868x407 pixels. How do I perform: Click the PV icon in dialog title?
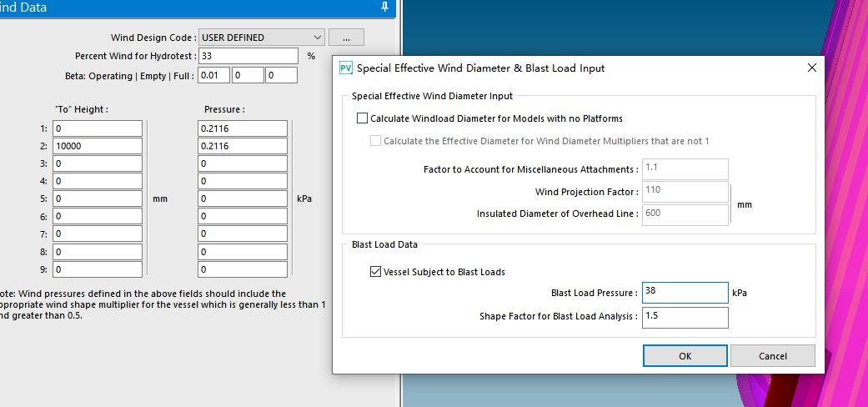[345, 68]
